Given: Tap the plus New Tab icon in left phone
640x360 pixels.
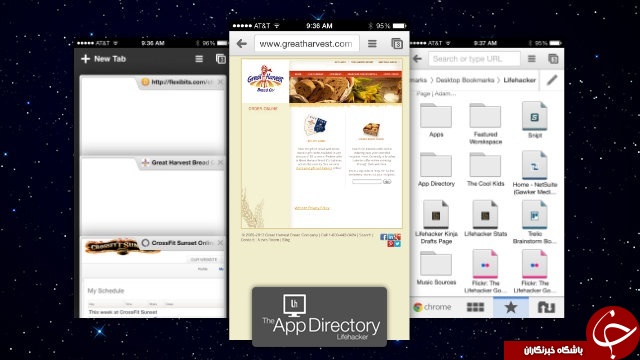Looking at the screenshot, I should click(x=85, y=59).
